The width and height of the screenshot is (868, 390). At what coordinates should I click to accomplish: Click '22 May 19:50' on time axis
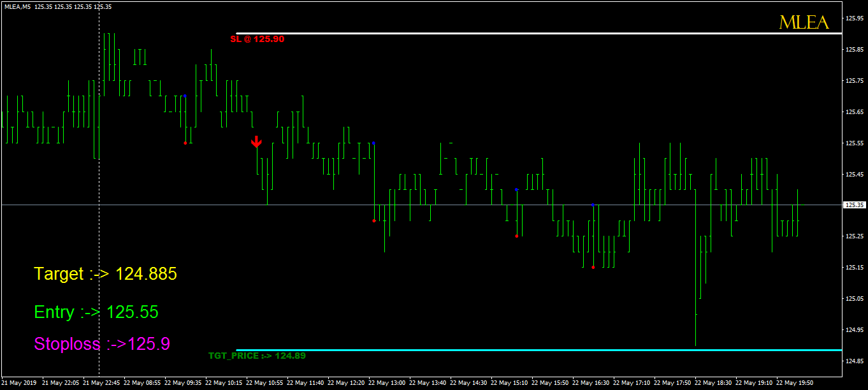795,383
